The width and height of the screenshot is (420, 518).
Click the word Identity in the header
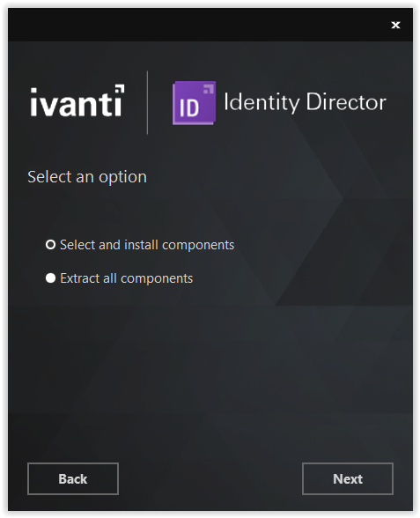click(262, 103)
